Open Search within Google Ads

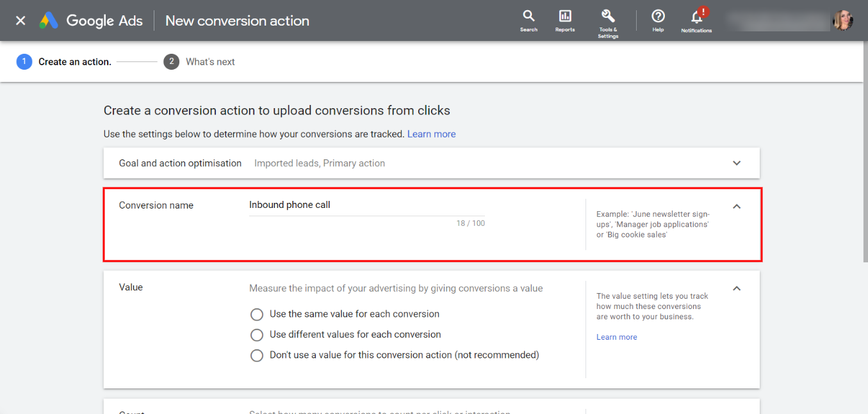pos(528,19)
